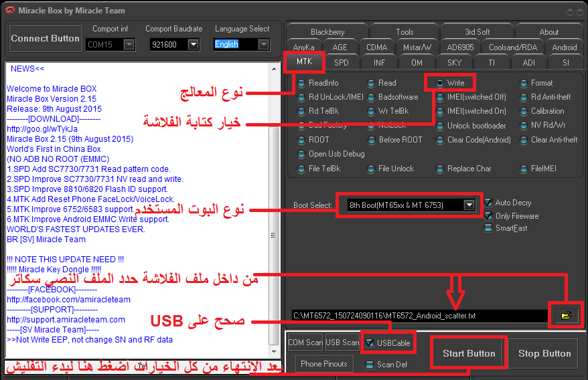Click the COM Scan button

(305, 343)
